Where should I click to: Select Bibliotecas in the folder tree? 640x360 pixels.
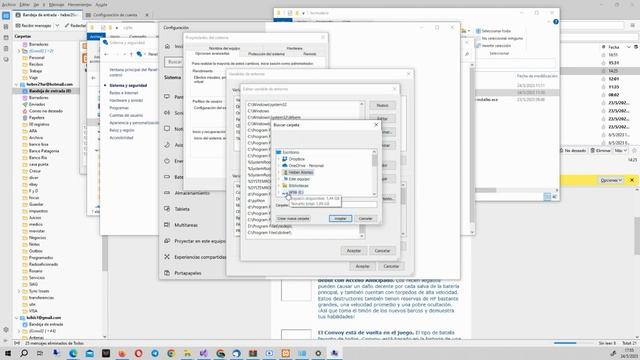click(x=298, y=185)
